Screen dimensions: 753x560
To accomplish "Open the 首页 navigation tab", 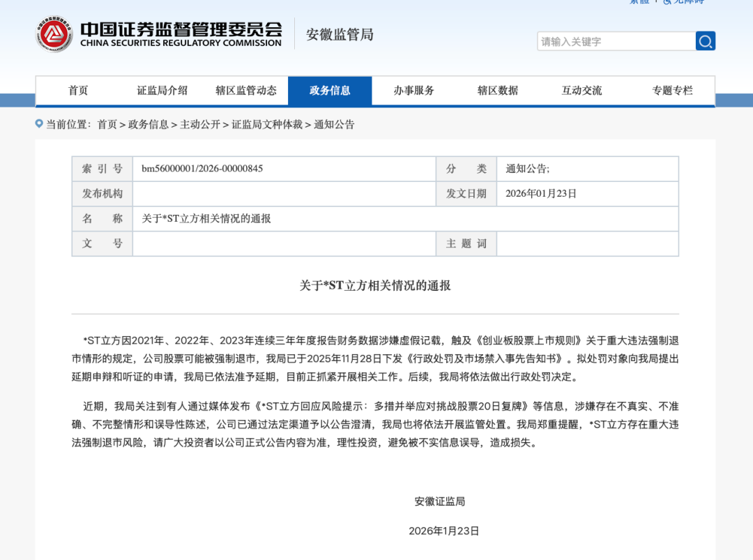I will [x=78, y=91].
